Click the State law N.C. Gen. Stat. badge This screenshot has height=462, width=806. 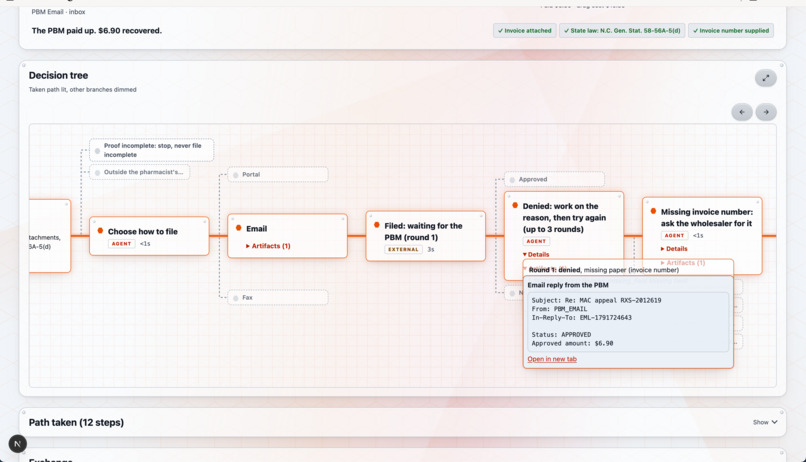pos(622,31)
